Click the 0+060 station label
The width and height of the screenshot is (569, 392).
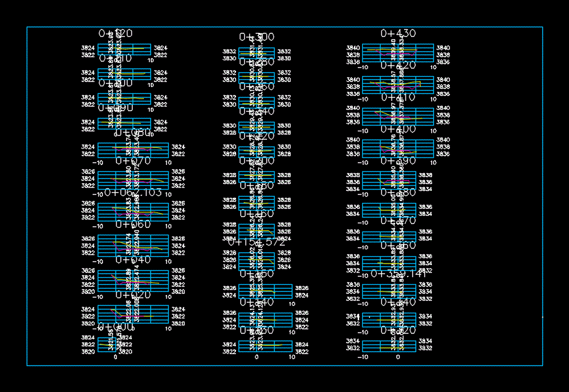133,225
